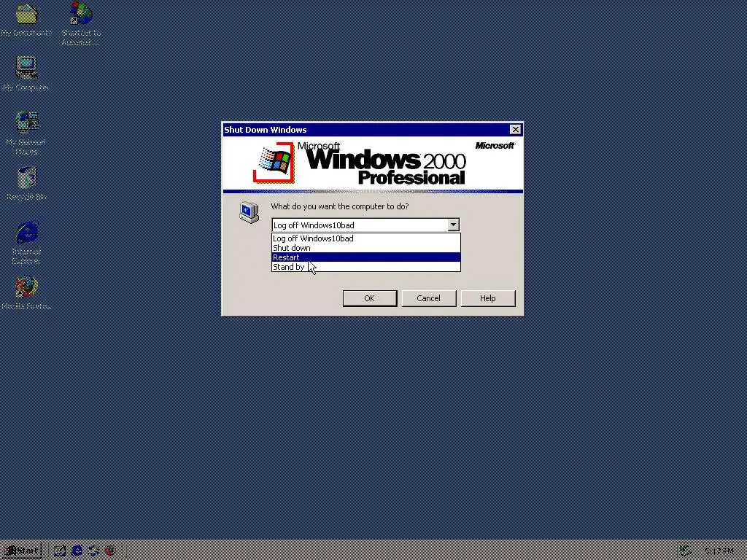
Task: Open the Start menu
Action: pos(21,551)
